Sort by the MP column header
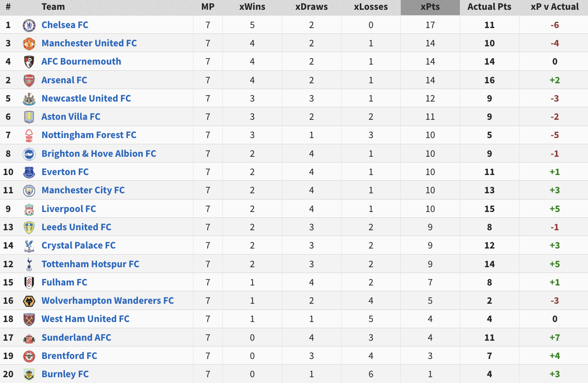The image size is (588, 383). (x=208, y=7)
